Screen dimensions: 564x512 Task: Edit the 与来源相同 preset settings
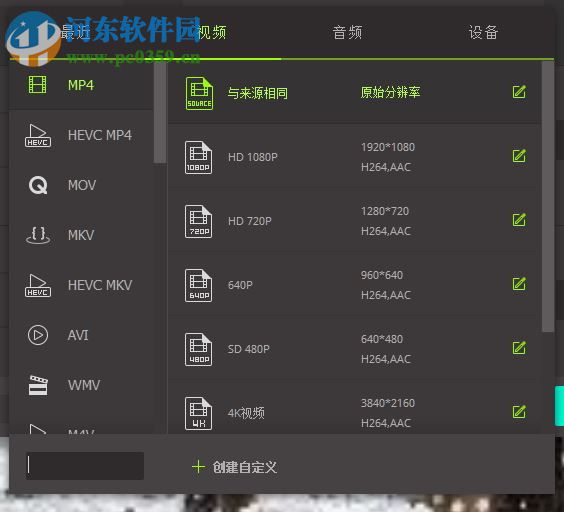coord(519,92)
